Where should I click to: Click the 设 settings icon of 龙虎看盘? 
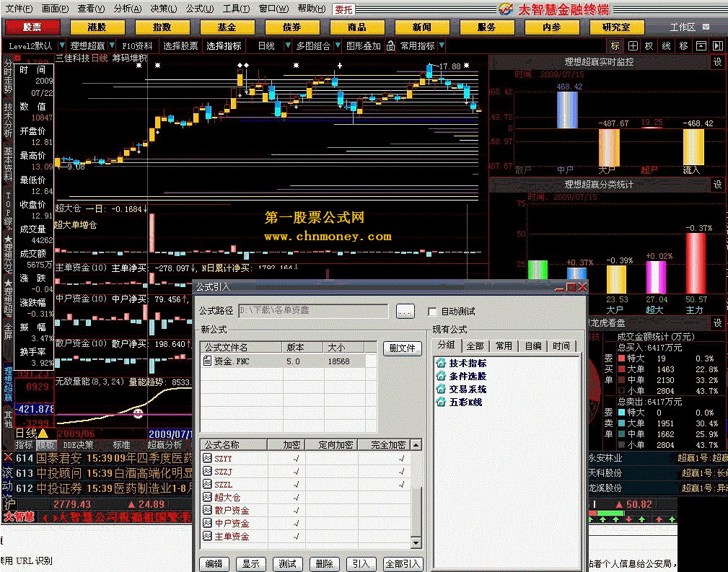[717, 322]
